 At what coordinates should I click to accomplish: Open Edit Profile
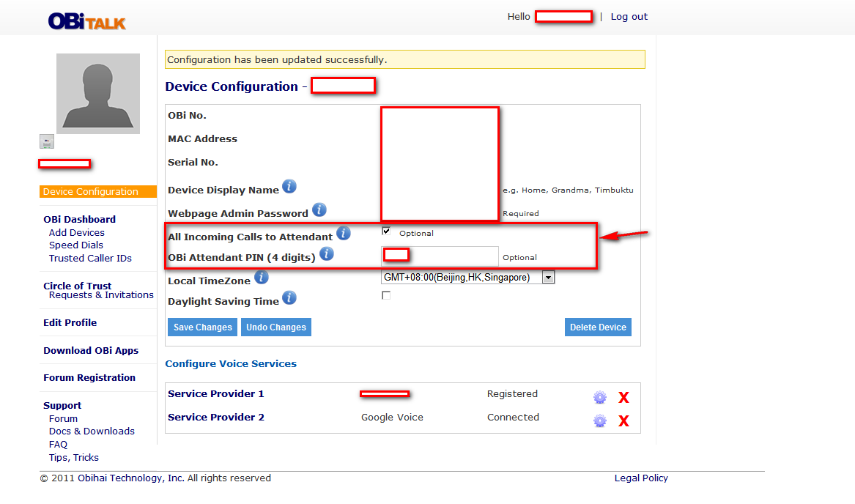coord(70,322)
